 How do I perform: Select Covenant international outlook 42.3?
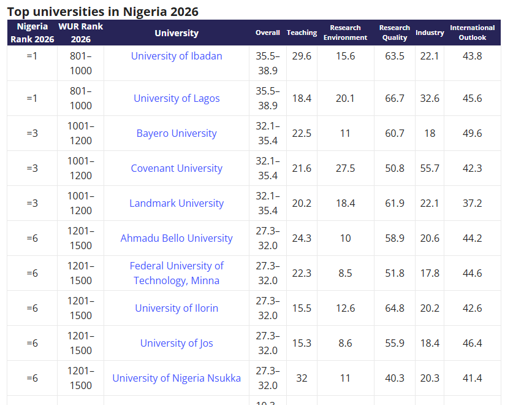pyautogui.click(x=473, y=168)
